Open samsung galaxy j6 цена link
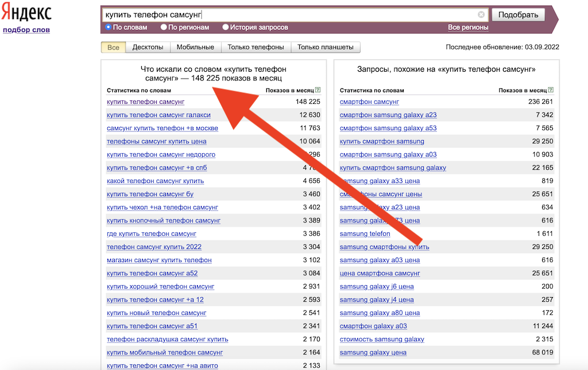The image size is (588, 370). tap(377, 286)
